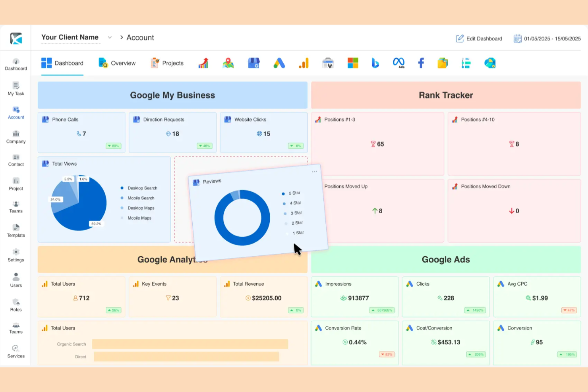
Task: Open Settings in the sidebar
Action: coord(16,255)
